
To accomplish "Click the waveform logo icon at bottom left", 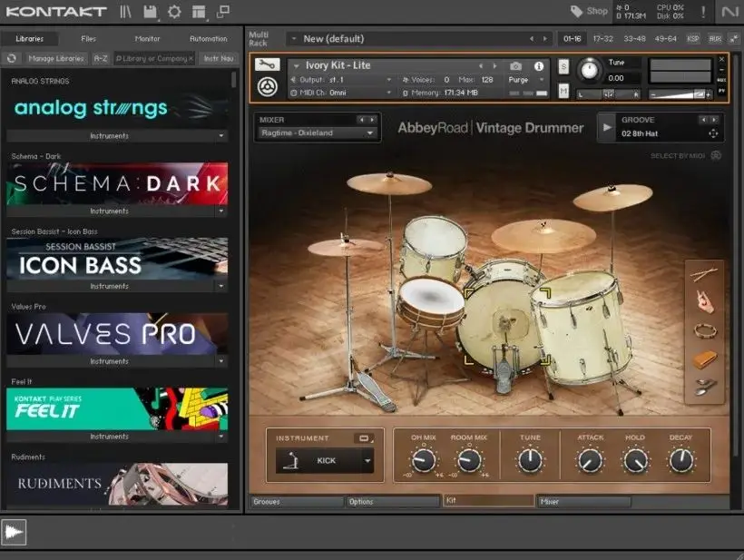I will [x=14, y=532].
